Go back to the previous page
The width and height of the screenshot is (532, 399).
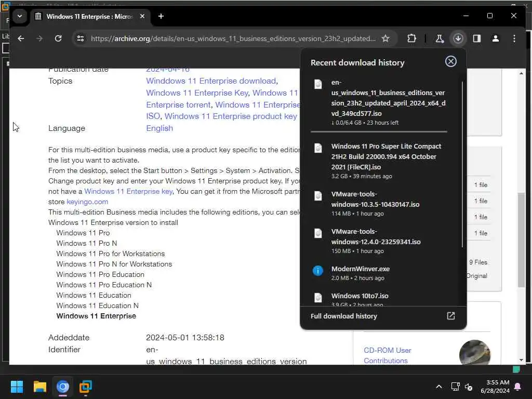(21, 38)
